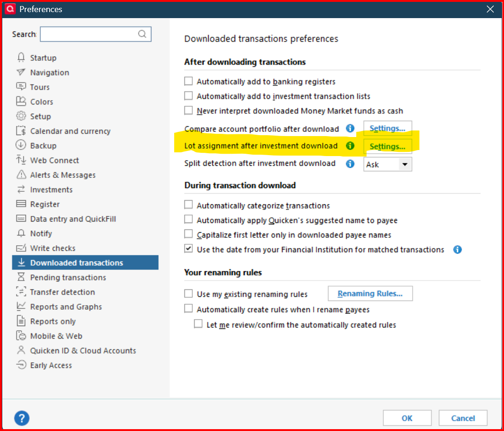This screenshot has width=504, height=431.
Task: Click the Write checks icon
Action: click(x=21, y=248)
